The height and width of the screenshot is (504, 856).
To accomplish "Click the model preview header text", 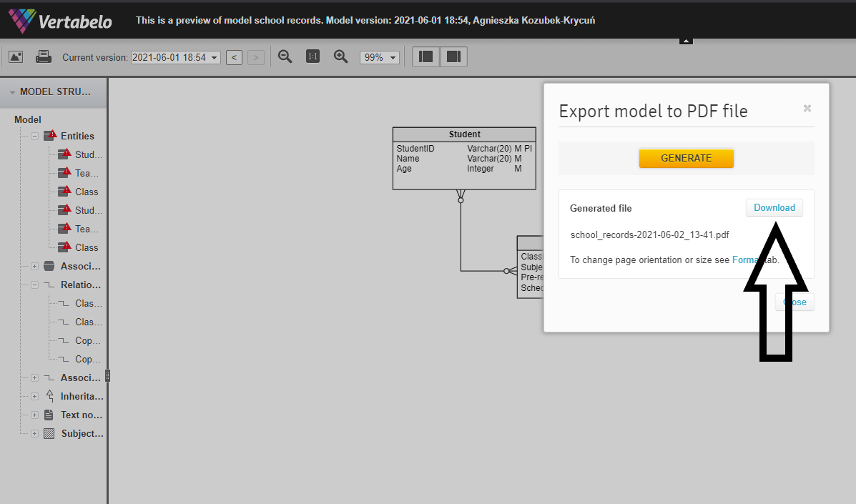I will 365,20.
